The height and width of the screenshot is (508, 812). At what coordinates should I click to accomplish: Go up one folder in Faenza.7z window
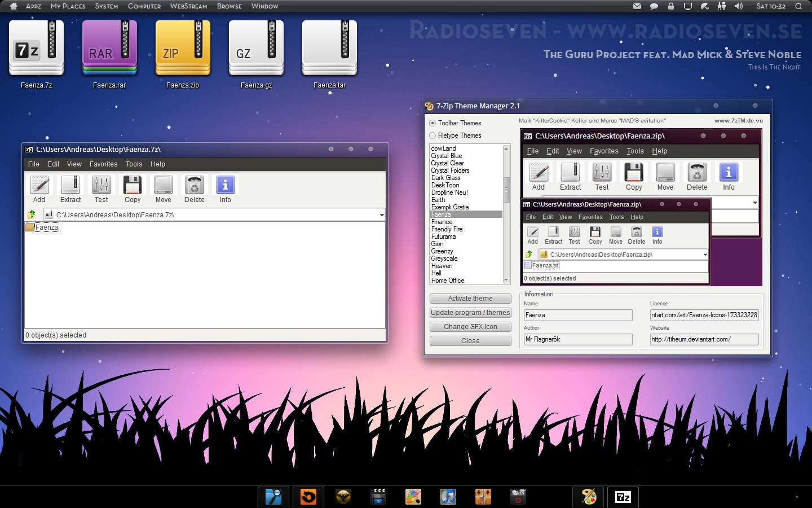pyautogui.click(x=32, y=214)
